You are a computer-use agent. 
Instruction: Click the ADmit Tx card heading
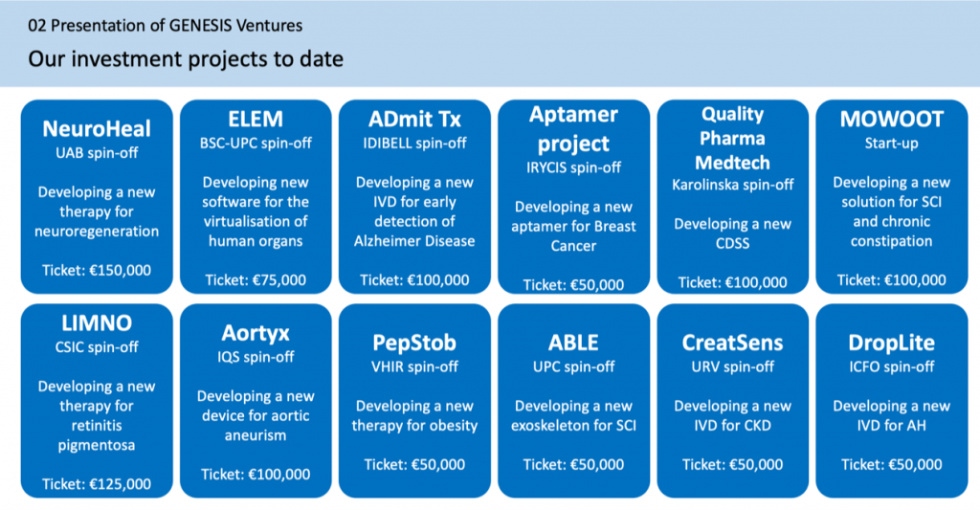click(414, 121)
